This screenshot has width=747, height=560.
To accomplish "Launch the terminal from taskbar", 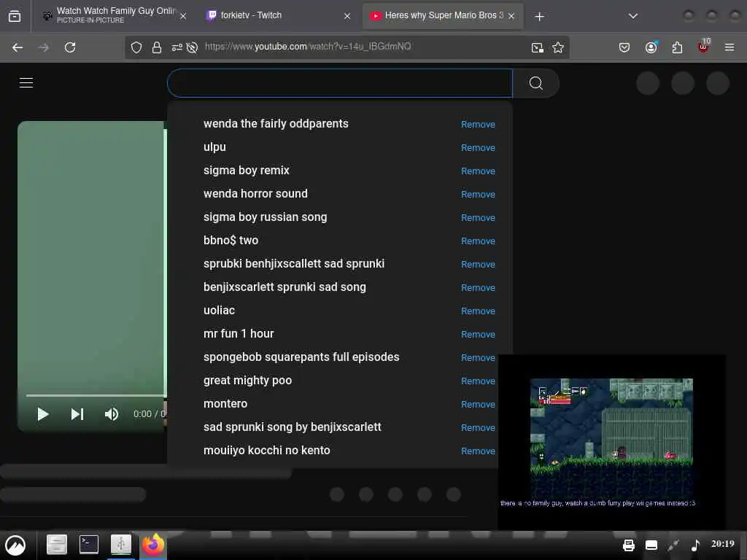I will click(88, 544).
